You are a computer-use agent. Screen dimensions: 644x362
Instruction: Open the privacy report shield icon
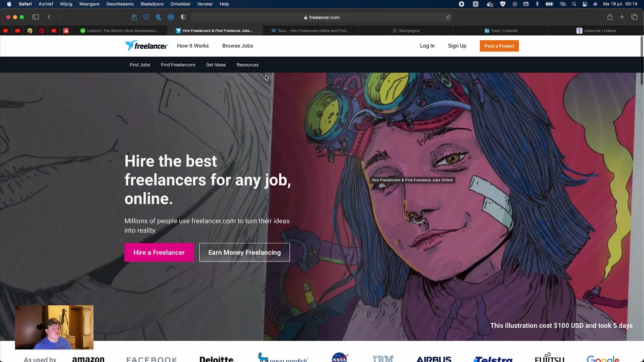pos(183,17)
